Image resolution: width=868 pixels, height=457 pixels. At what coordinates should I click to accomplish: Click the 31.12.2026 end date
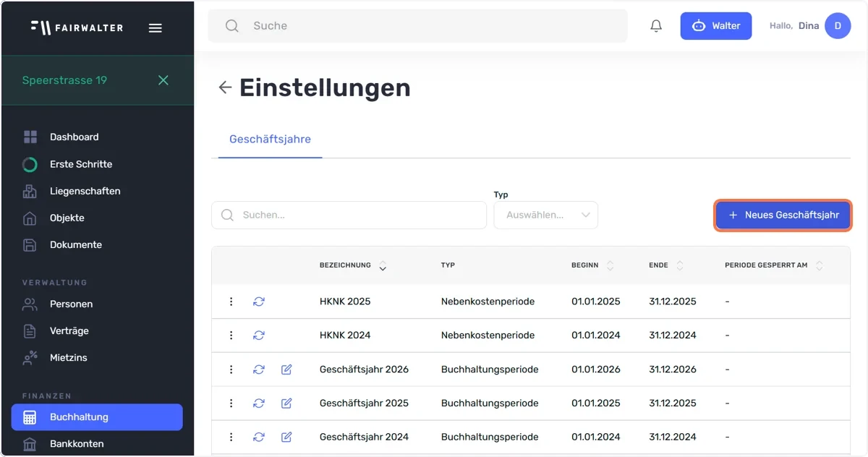click(x=673, y=370)
